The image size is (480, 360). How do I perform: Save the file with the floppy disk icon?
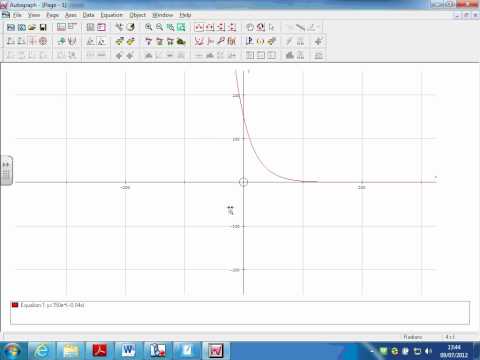click(43, 27)
